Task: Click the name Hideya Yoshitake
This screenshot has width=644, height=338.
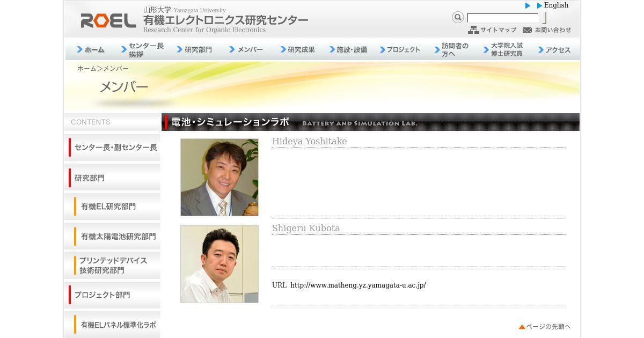Action: pos(310,141)
